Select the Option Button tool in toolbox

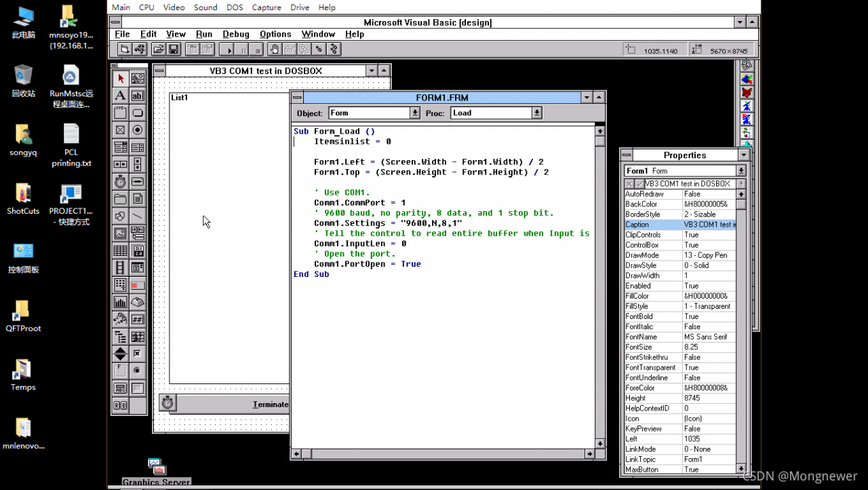[x=137, y=130]
